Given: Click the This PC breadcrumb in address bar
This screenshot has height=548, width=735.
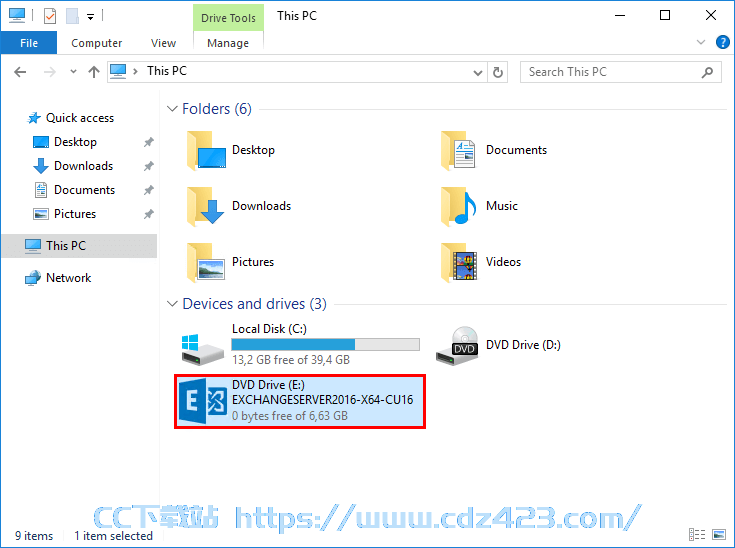Looking at the screenshot, I should point(167,71).
